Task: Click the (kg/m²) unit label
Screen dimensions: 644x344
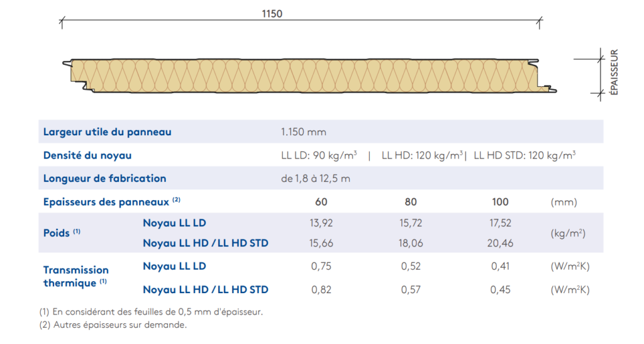Action: [568, 233]
